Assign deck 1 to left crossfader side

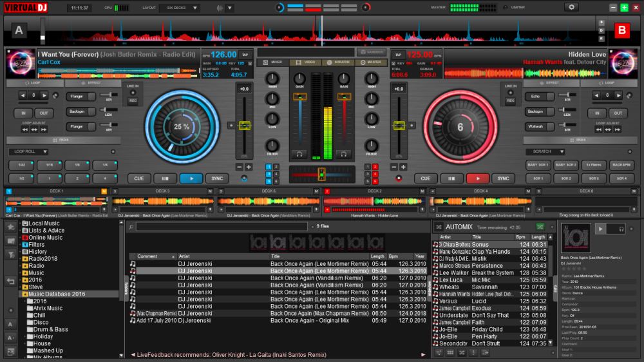[x=268, y=167]
